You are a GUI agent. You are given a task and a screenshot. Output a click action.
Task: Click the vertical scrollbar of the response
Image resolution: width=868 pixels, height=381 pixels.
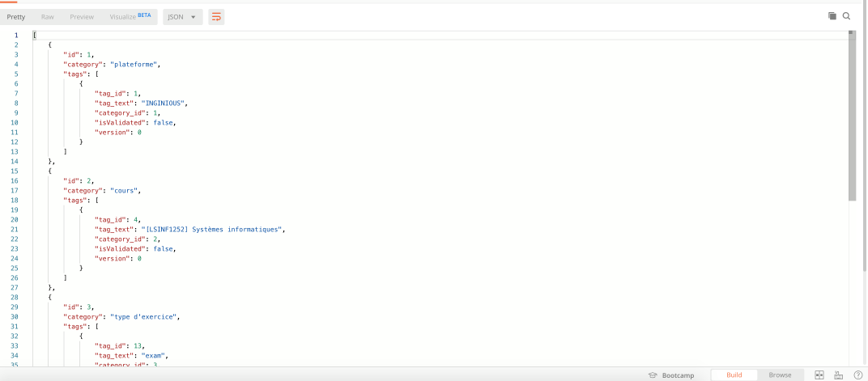(x=852, y=116)
